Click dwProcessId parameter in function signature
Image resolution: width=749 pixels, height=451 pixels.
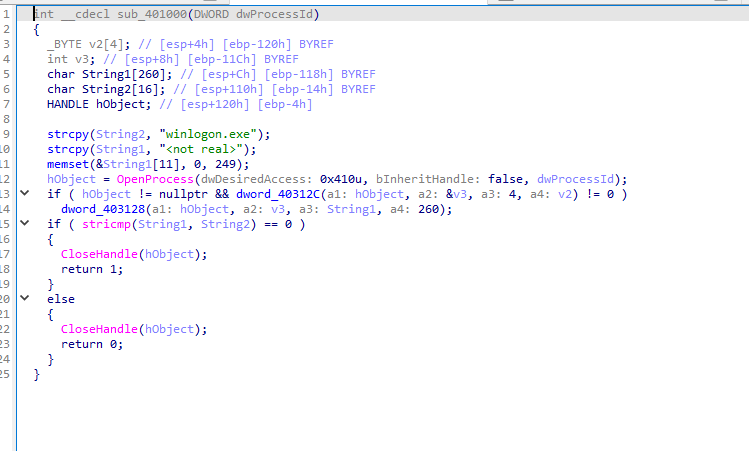tap(274, 14)
